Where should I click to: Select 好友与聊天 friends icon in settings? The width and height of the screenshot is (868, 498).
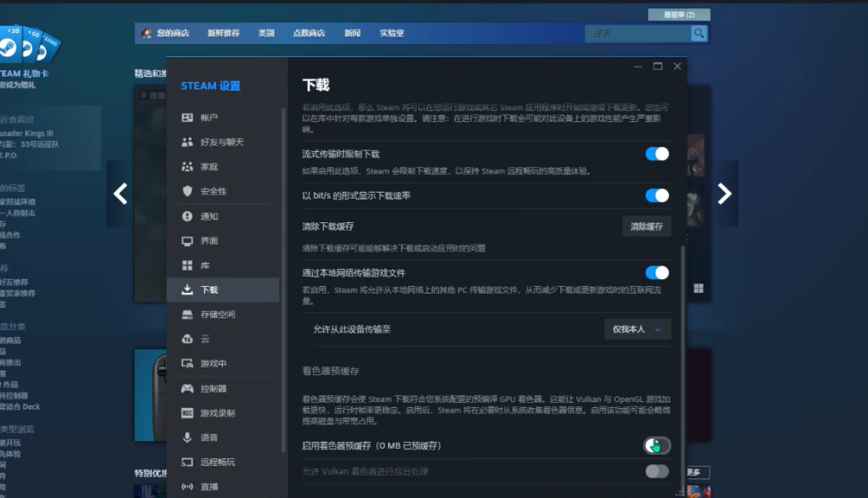click(x=187, y=143)
